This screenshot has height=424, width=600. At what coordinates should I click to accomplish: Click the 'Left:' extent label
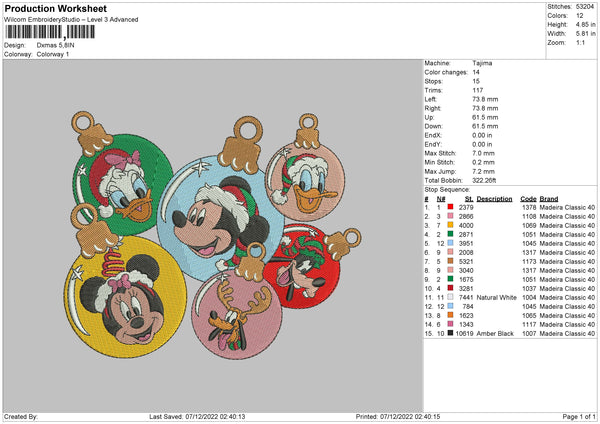430,99
